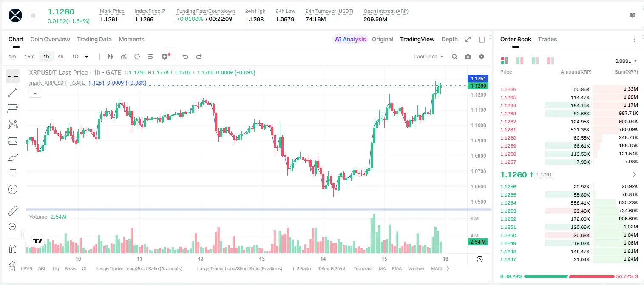Search symbols with the magnifier icon
Image resolution: width=644 pixels, height=285 pixels.
coord(454,57)
